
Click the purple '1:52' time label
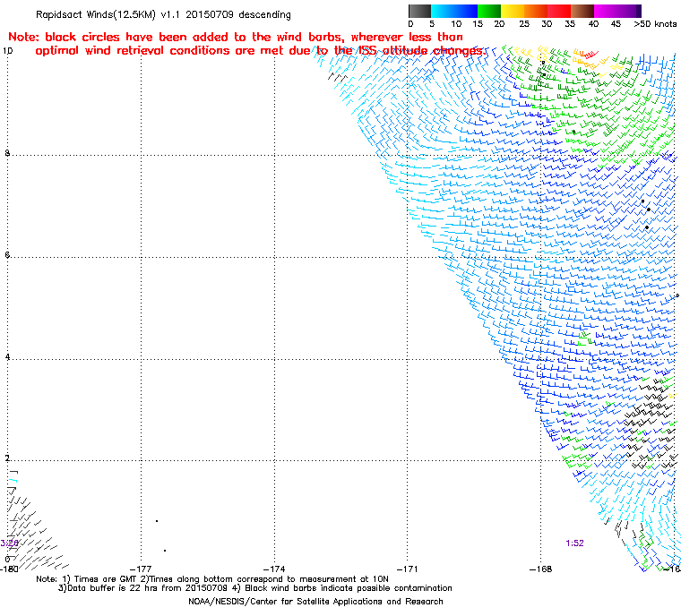[574, 543]
